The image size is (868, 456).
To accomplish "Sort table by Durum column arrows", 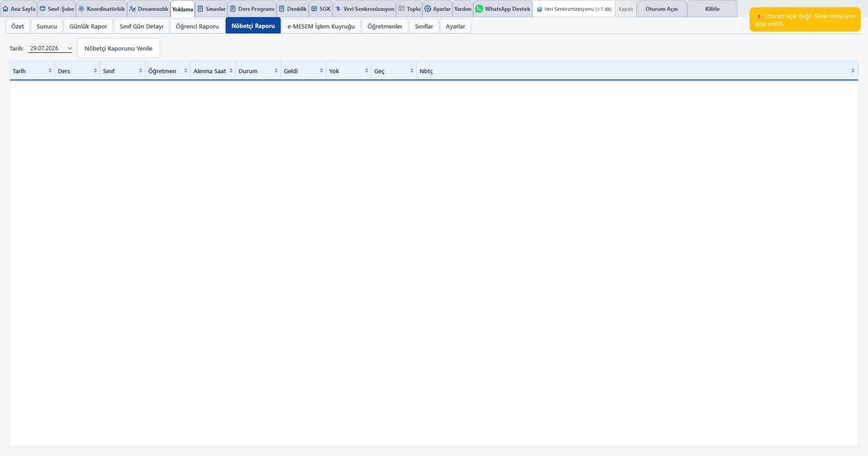I will pos(276,71).
